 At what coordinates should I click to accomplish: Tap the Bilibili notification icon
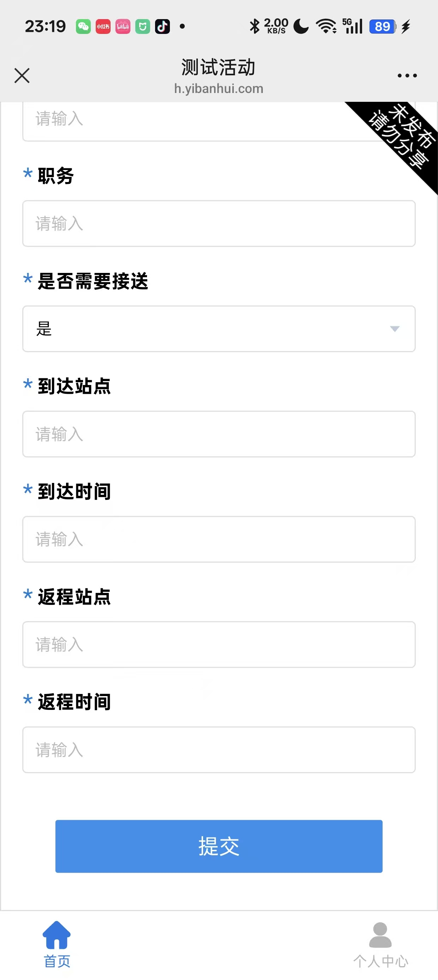123,27
